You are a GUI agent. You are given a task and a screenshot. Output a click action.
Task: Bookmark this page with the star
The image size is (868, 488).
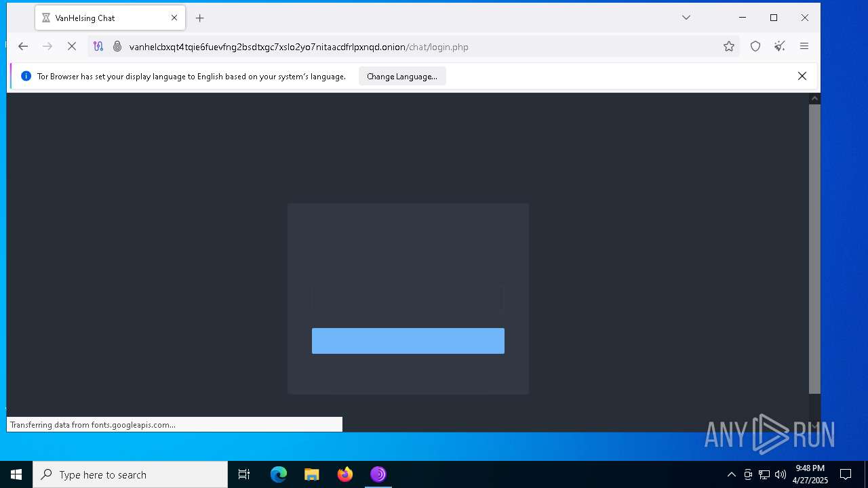coord(729,46)
